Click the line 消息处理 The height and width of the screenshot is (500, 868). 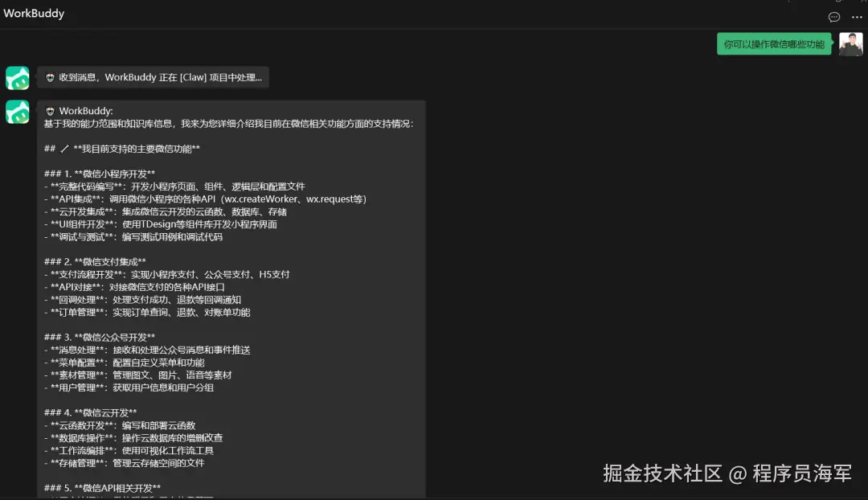coord(147,350)
